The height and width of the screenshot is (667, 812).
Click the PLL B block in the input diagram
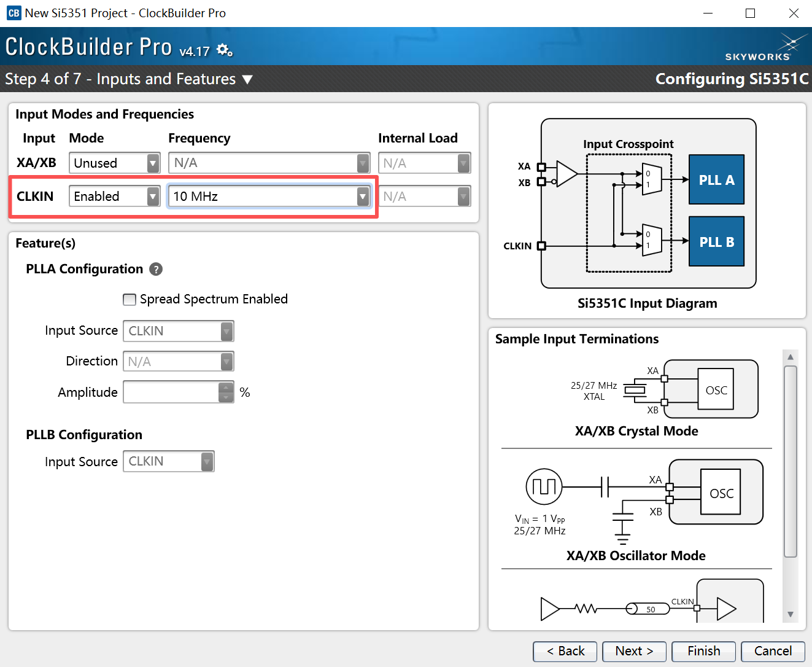(x=716, y=241)
